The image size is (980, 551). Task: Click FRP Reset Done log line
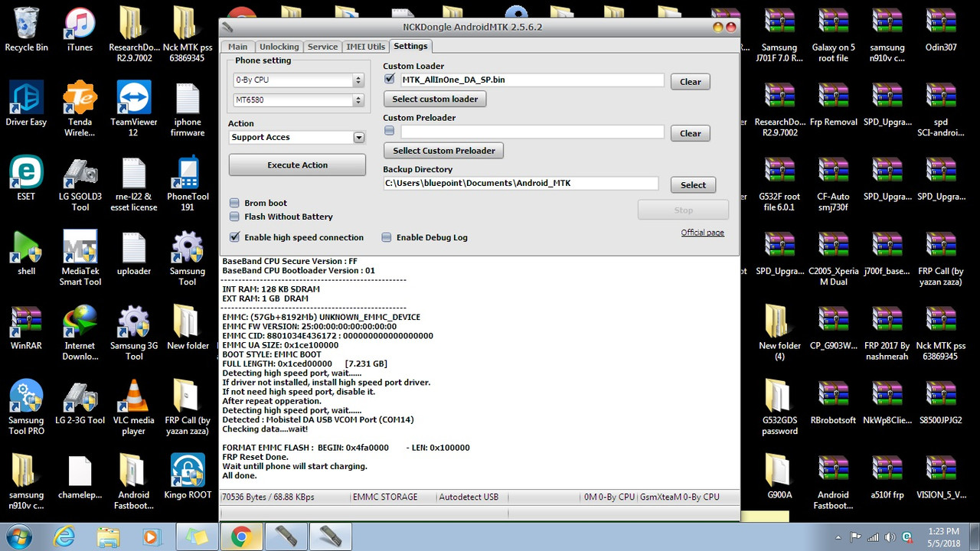click(x=256, y=457)
